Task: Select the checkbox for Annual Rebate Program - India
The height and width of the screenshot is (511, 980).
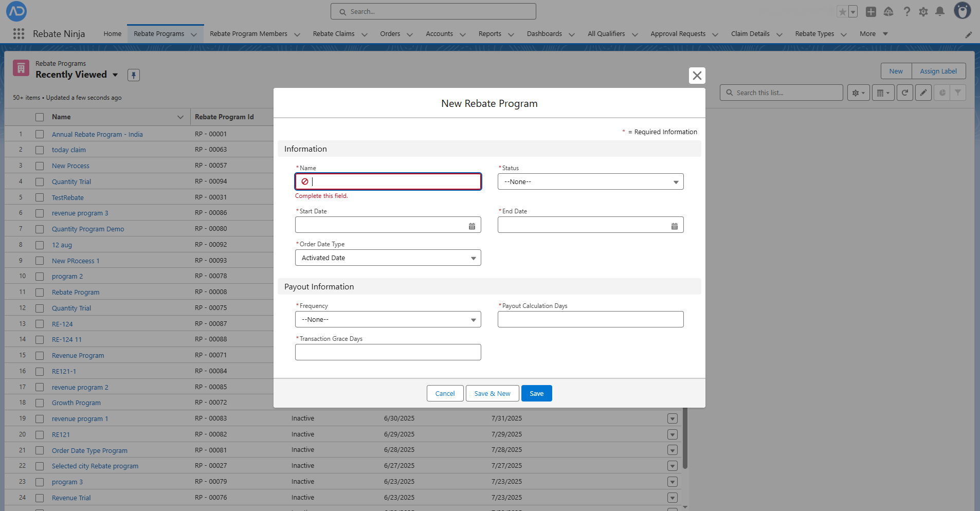Action: [40, 134]
